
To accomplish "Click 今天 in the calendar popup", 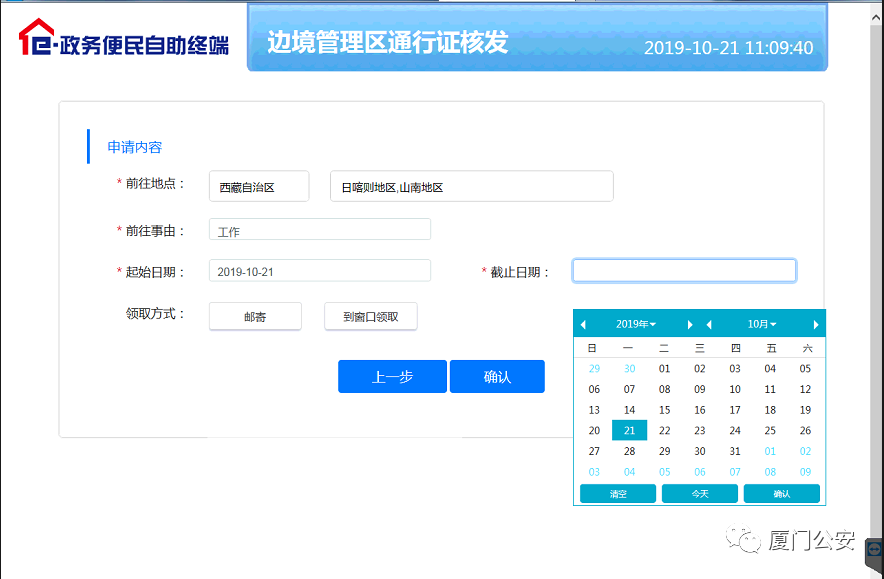I will 700,494.
